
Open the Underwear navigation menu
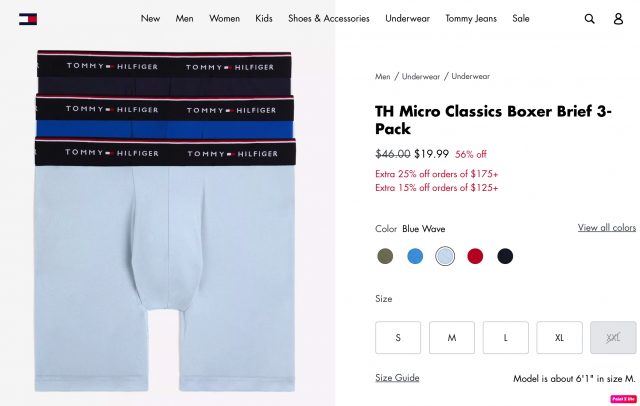(x=407, y=19)
